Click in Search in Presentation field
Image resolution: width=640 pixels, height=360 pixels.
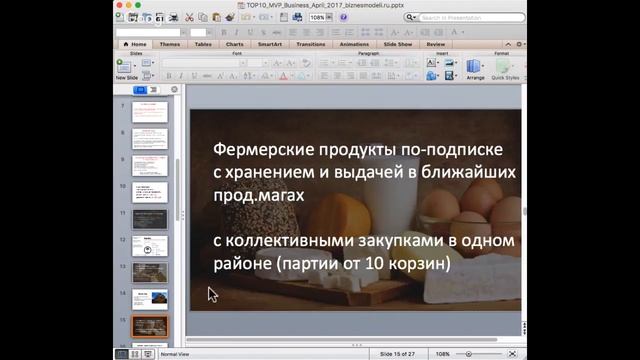(472, 18)
